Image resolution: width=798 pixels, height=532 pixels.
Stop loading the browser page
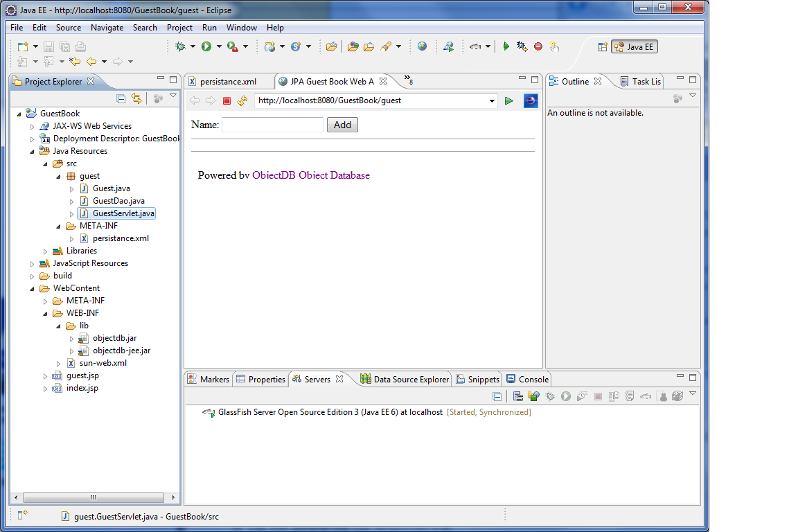pyautogui.click(x=227, y=101)
